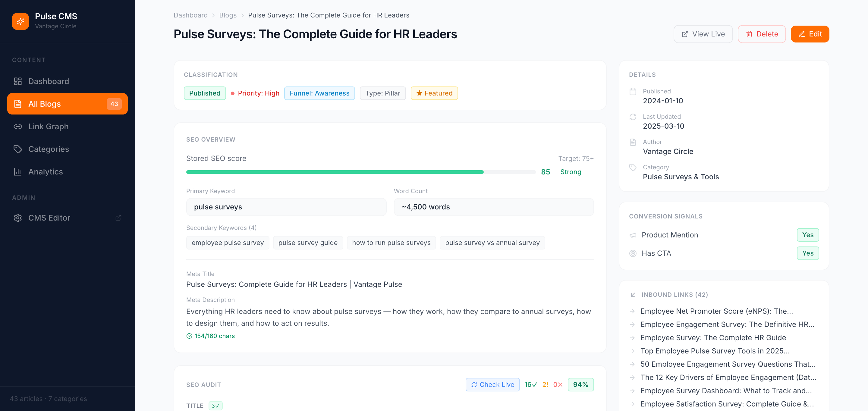The image size is (868, 411).
Task: Click the megaphone icon beside Product Mention
Action: tap(633, 235)
